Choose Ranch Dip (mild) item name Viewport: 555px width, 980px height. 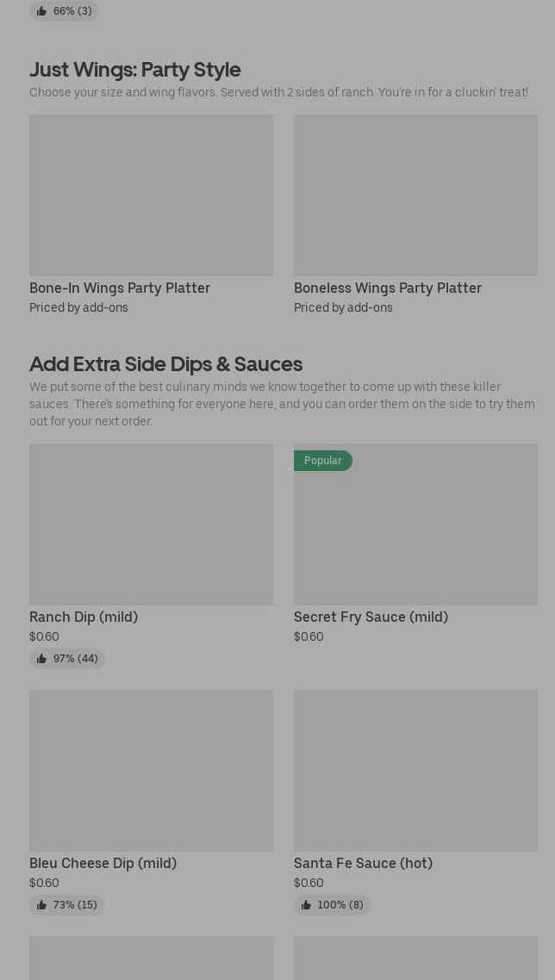click(84, 617)
